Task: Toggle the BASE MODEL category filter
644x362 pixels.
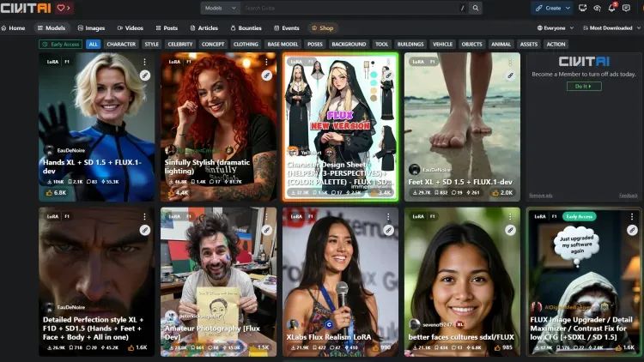Action: coord(283,45)
